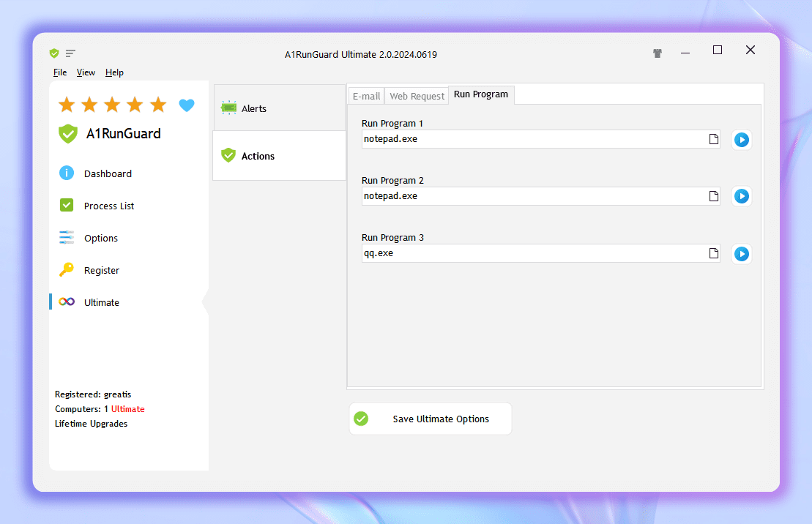Open the File menu

click(x=60, y=72)
